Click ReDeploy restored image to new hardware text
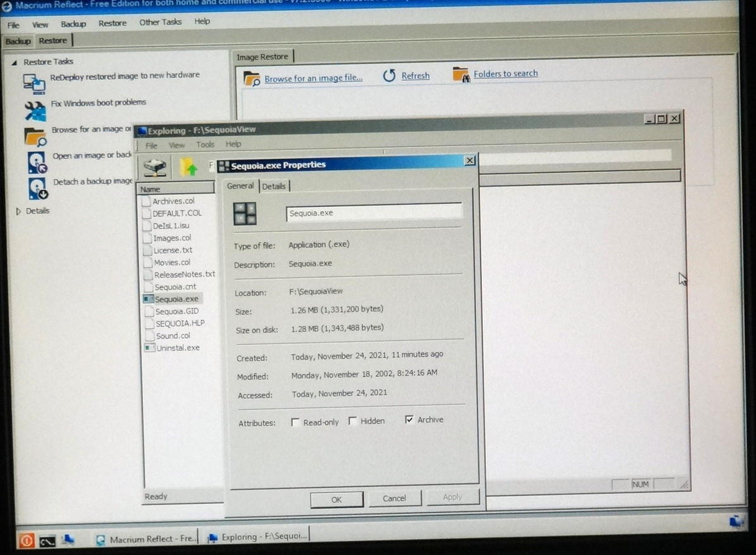This screenshot has width=756, height=555. coord(125,76)
